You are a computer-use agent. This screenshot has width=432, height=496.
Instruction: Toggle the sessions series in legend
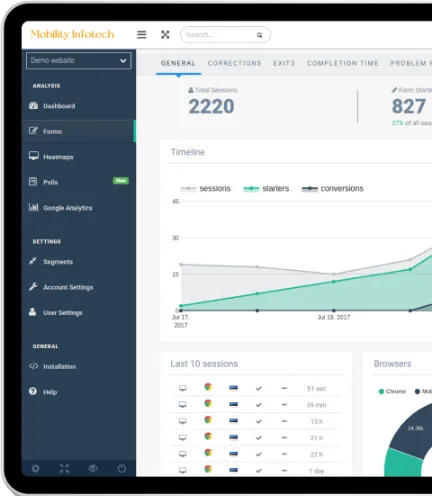click(x=205, y=189)
